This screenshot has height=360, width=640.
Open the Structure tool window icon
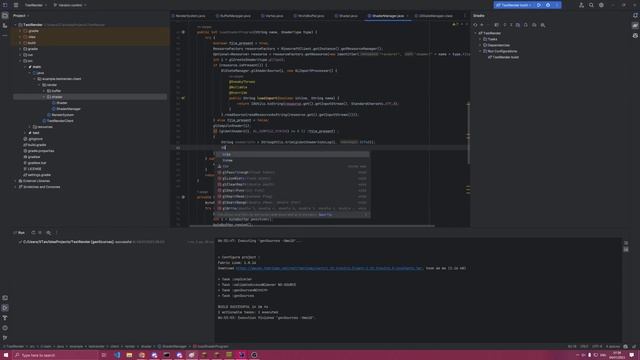pyautogui.click(x=5, y=26)
